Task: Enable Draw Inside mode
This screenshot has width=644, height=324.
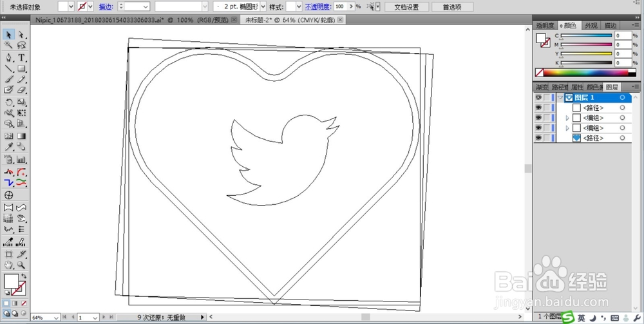Action: pos(23,313)
